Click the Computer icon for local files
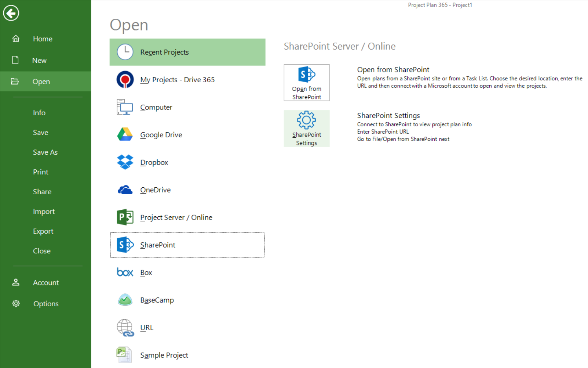Image resolution: width=588 pixels, height=368 pixels. [125, 107]
